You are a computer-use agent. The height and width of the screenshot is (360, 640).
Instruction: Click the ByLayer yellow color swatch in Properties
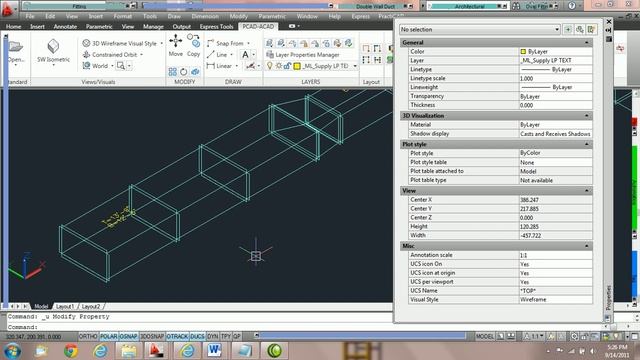[x=523, y=51]
